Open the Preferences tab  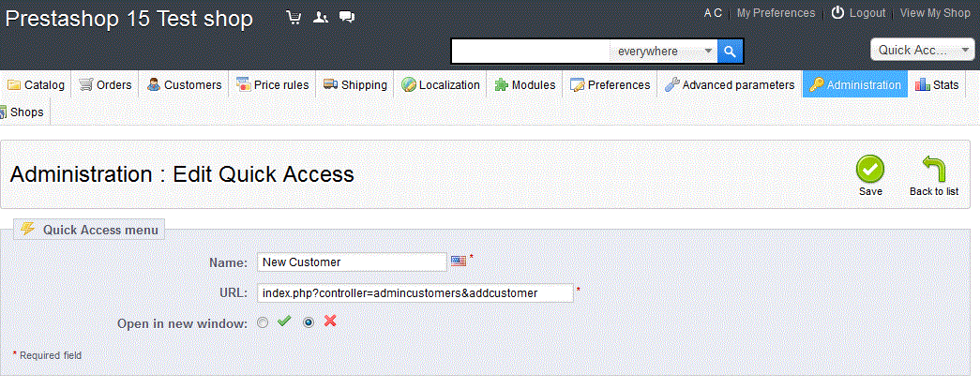point(610,85)
